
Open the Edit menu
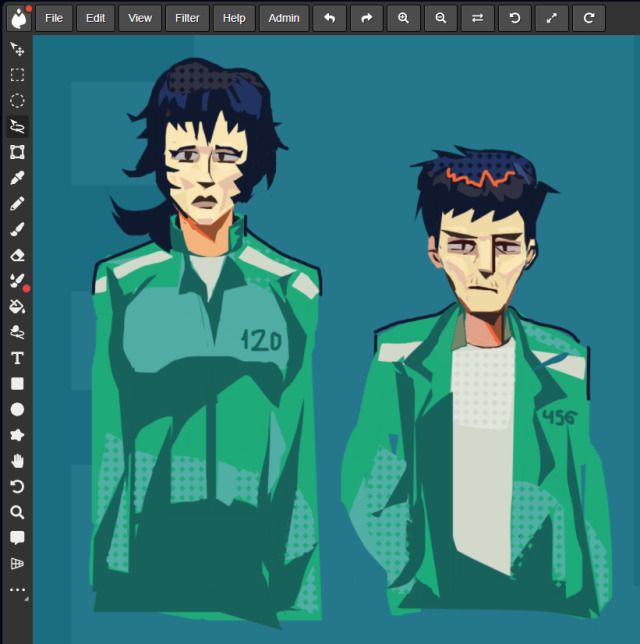click(96, 18)
